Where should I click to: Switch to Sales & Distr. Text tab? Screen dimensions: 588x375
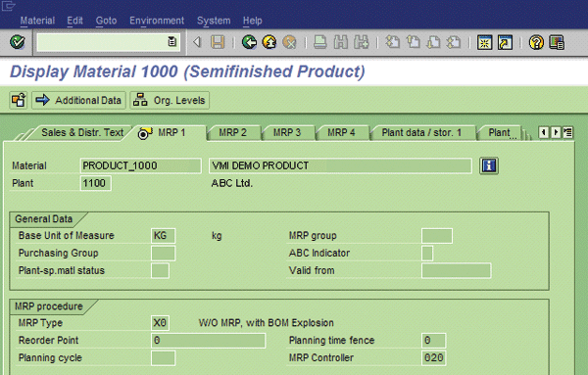click(x=82, y=132)
